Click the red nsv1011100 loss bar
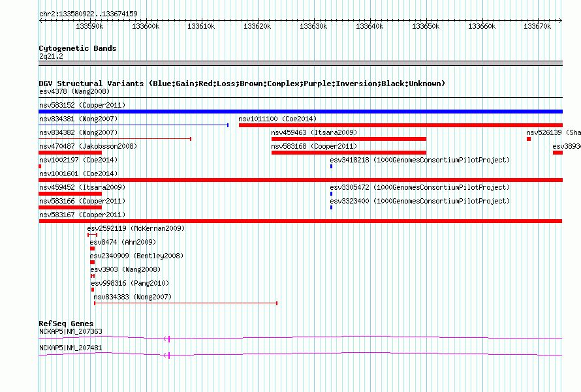Viewport: 581px width, 392px height. [x=401, y=125]
